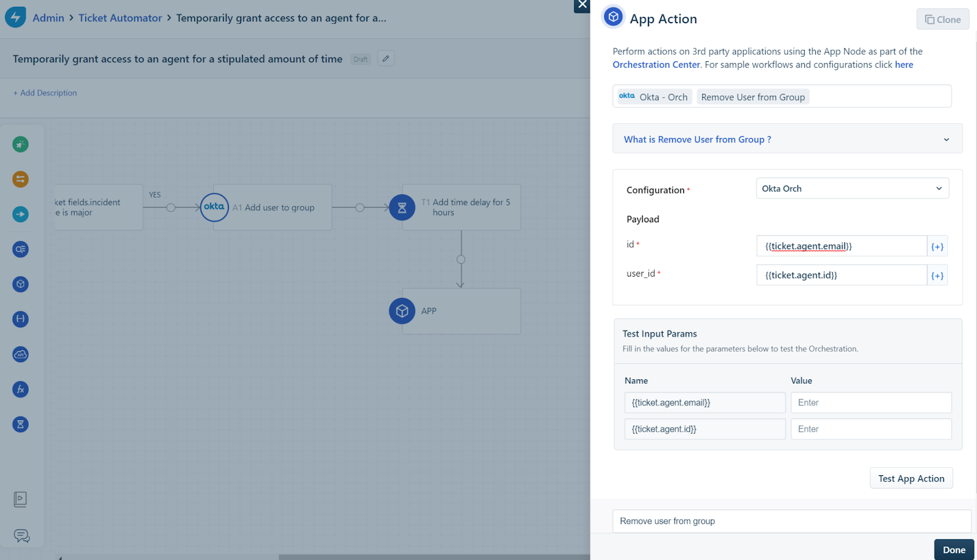Click the {{ticket.agent.id}} test name field
This screenshot has height=560, width=977.
[705, 429]
